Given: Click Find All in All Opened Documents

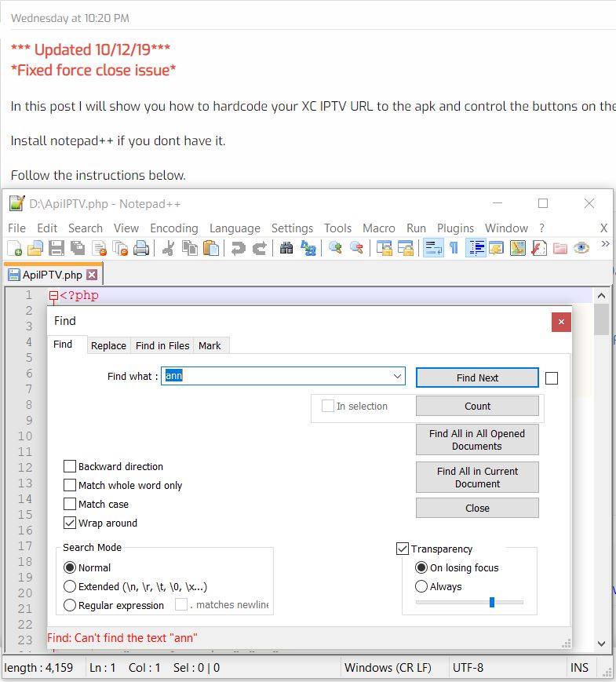Looking at the screenshot, I should (477, 439).
